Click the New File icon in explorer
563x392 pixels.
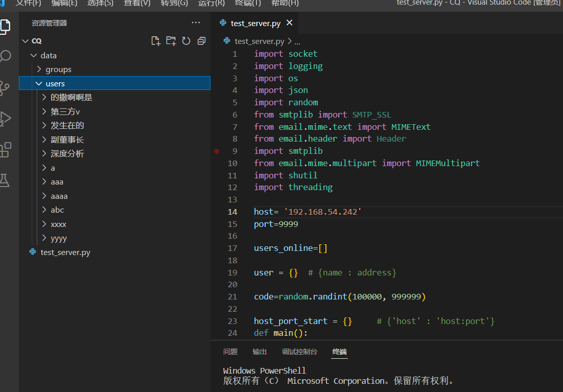[x=156, y=41]
